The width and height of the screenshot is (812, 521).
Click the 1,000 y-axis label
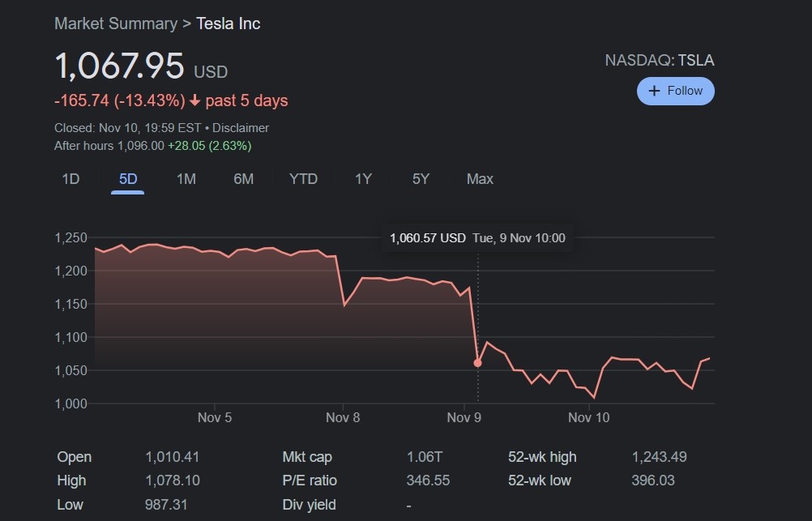click(71, 404)
